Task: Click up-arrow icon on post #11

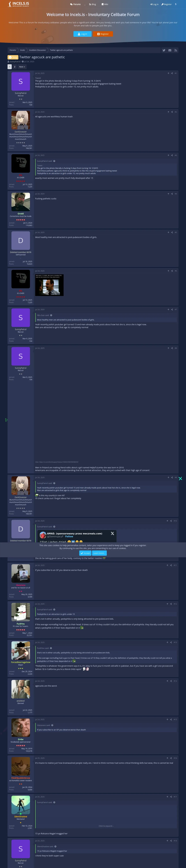Action: pos(167,565)
